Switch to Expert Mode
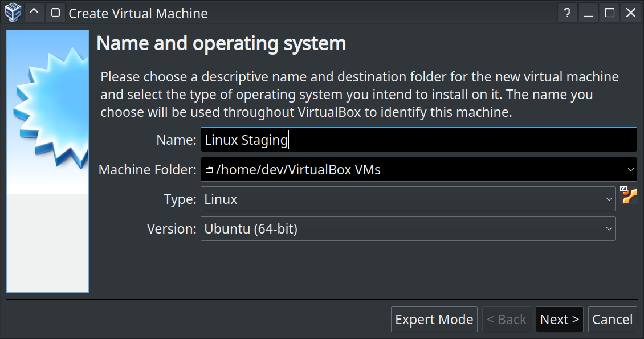644x339 pixels. tap(434, 320)
